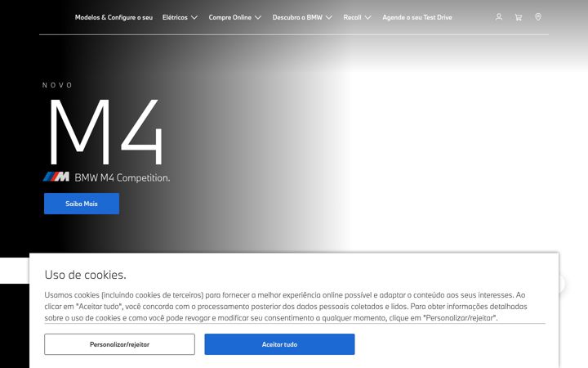Click the dealer location pin icon

[x=537, y=17]
